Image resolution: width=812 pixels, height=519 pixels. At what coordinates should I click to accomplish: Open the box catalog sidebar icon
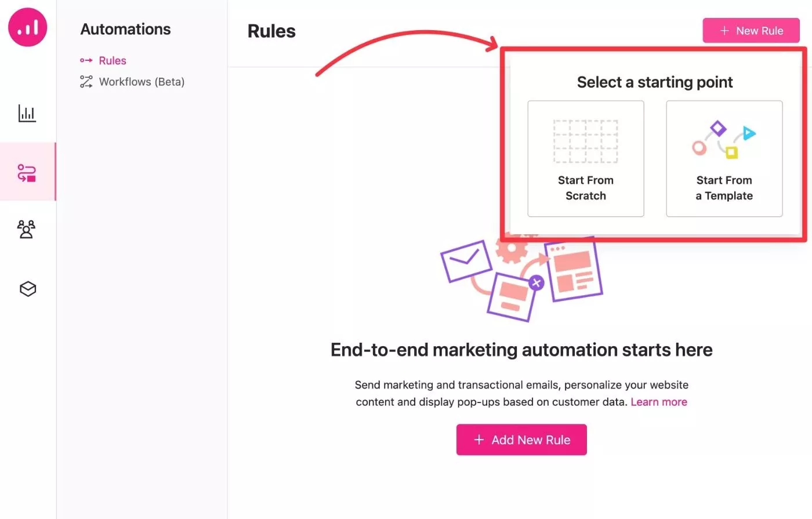click(x=28, y=289)
